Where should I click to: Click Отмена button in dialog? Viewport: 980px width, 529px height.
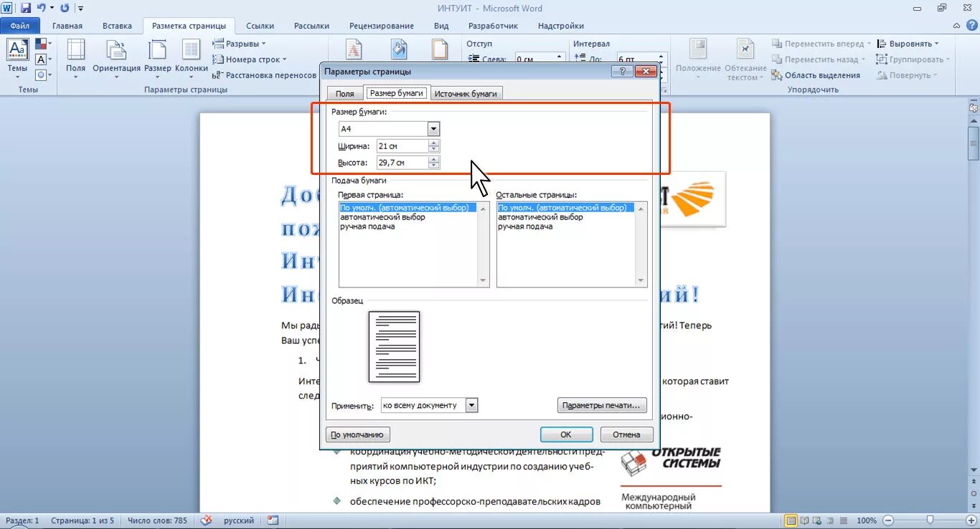coord(626,434)
